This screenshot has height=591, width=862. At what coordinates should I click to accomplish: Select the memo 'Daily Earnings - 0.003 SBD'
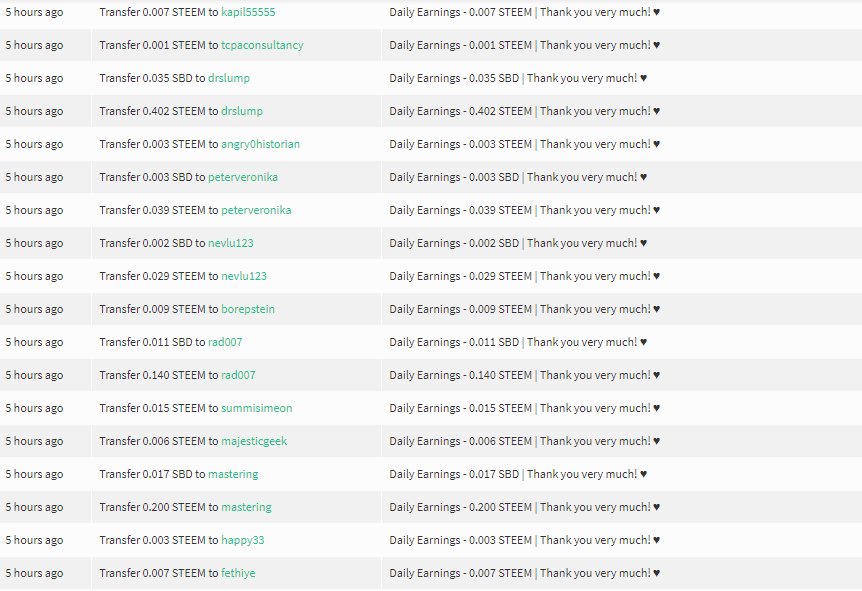tap(454, 177)
